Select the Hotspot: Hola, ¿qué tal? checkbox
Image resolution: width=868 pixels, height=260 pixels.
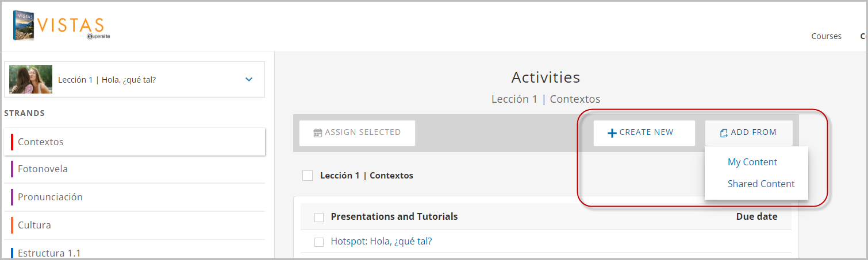[319, 242]
